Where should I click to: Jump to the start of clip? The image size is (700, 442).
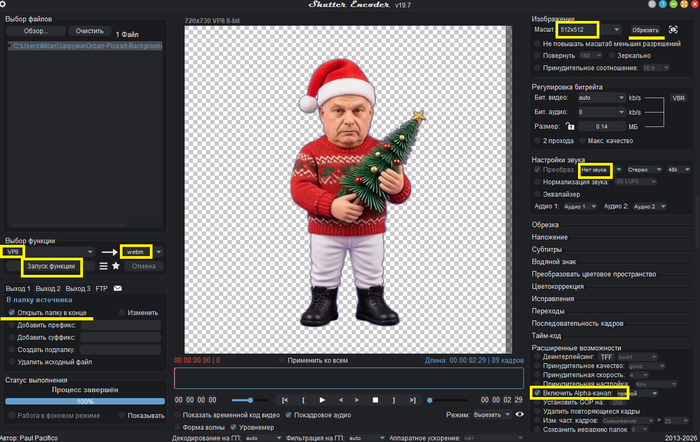pyautogui.click(x=285, y=400)
